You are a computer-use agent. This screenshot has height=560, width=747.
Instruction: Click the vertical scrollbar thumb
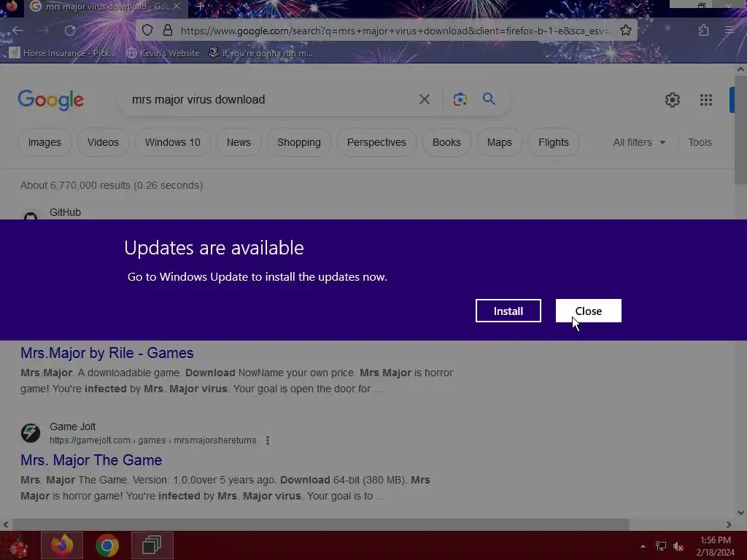740,130
